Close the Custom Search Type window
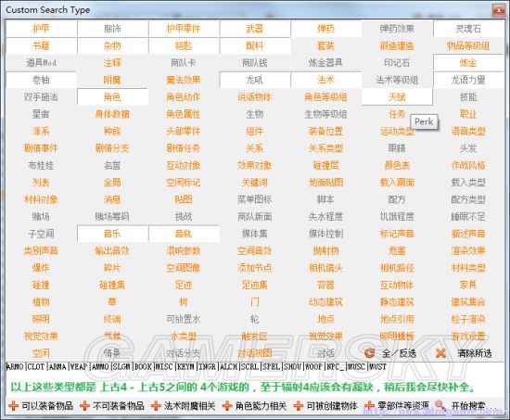The height and width of the screenshot is (420, 510). click(498, 10)
